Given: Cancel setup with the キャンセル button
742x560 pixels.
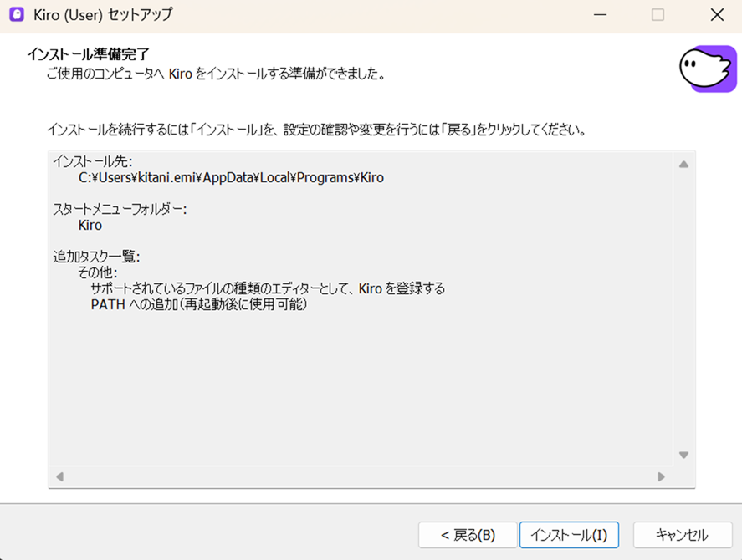Looking at the screenshot, I should 683,535.
